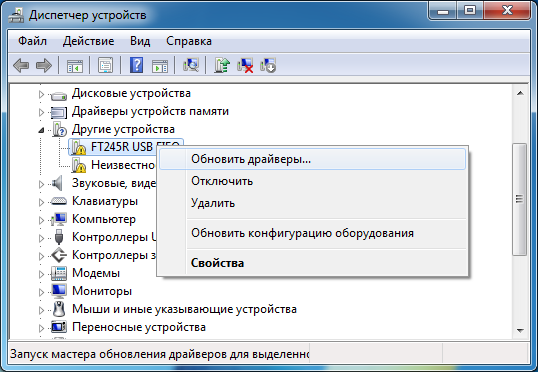The height and width of the screenshot is (372, 538).
Task: Click the icon beside Переносные устройства
Action: pos(59,327)
